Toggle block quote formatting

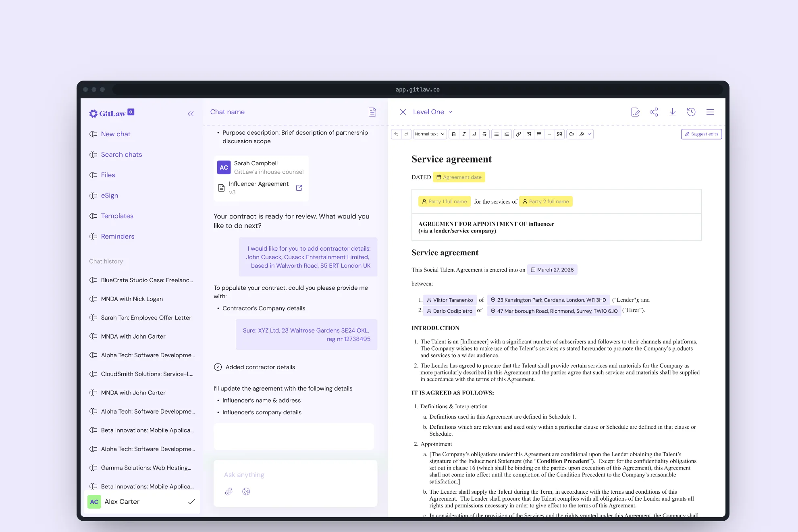pyautogui.click(x=559, y=134)
